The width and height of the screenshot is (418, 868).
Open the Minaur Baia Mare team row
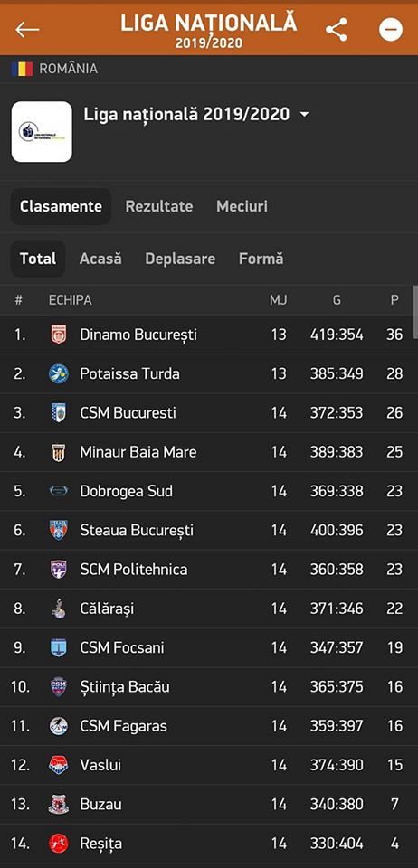pos(209,452)
